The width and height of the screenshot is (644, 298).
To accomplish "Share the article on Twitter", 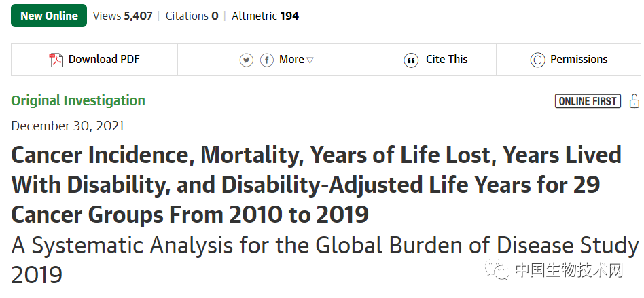I will [247, 60].
